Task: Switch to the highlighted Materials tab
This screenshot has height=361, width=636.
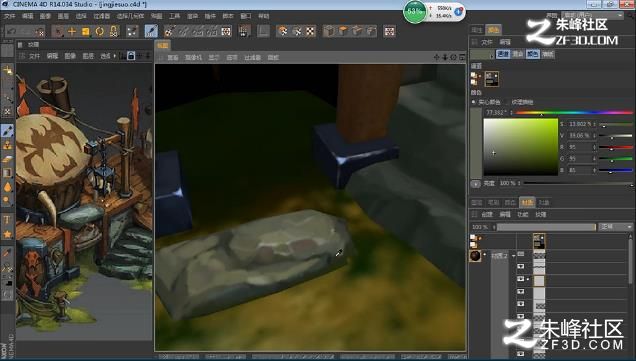Action: 527,202
